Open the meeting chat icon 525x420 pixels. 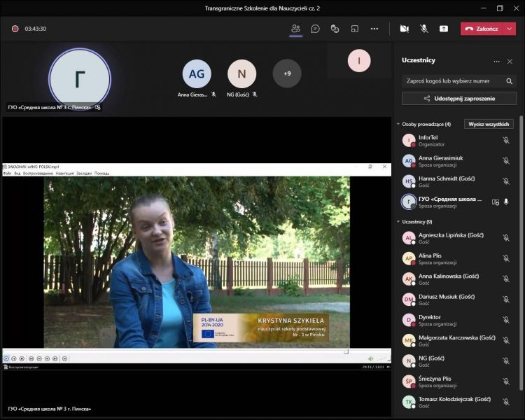pyautogui.click(x=315, y=29)
